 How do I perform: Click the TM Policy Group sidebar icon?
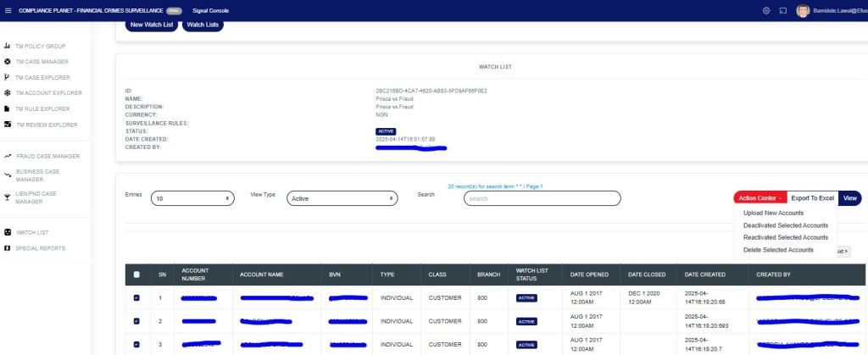coord(8,47)
